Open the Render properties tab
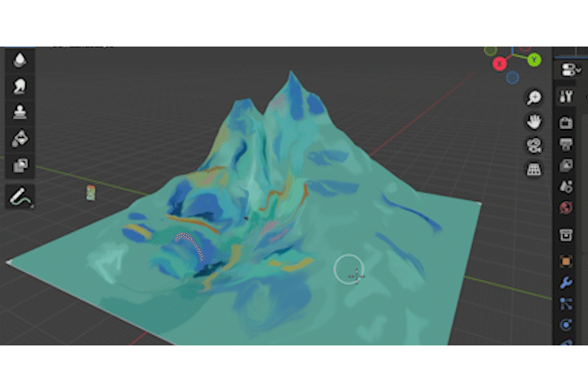 click(x=566, y=122)
